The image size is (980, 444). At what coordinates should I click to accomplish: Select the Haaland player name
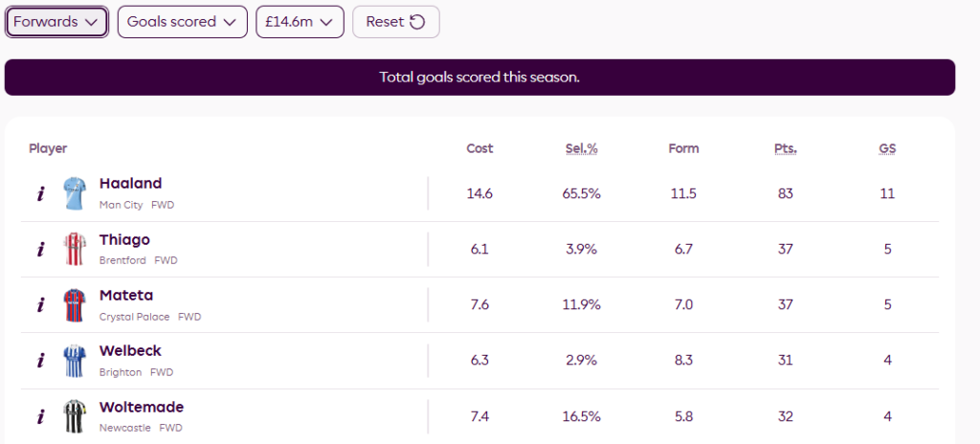(130, 184)
